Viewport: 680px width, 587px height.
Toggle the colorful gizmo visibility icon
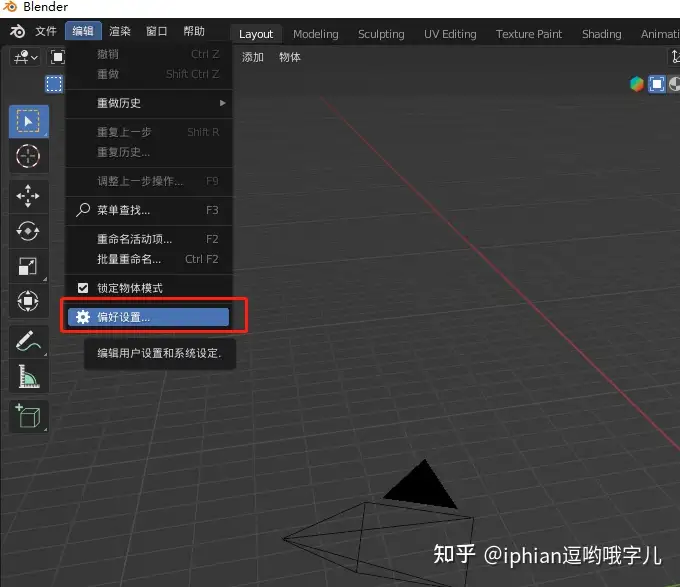[637, 84]
